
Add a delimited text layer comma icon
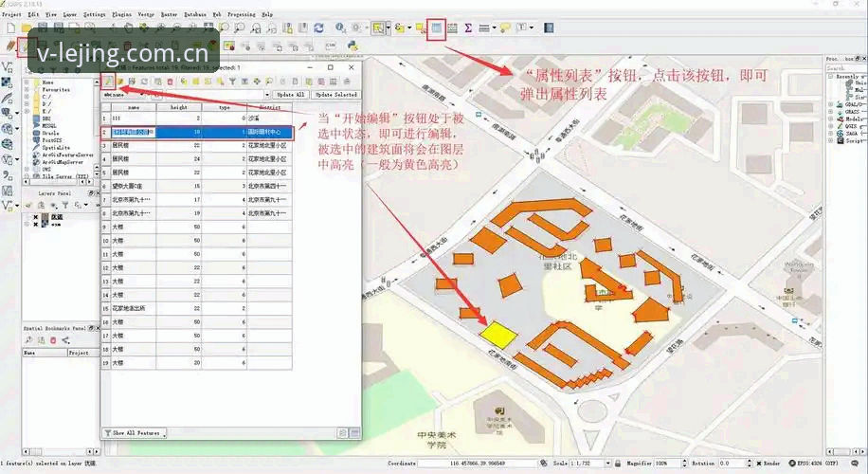(8, 175)
